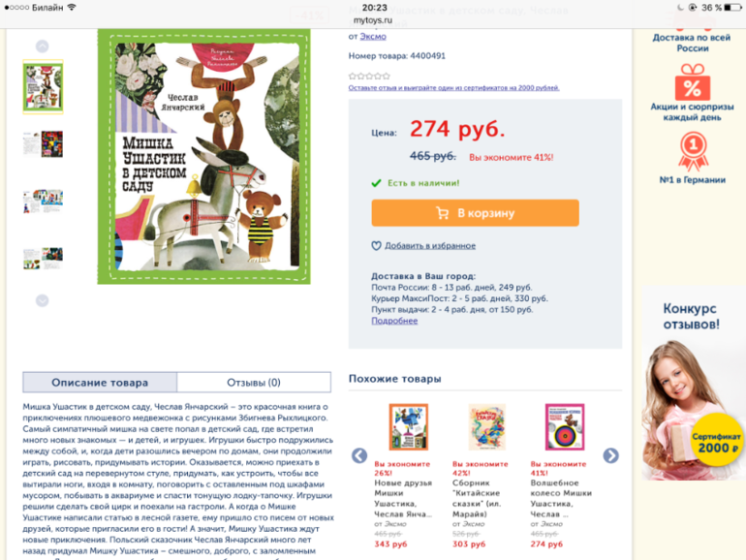Click the leave-a-review certificate link
Viewport: 746px width, 560px height.
tap(453, 87)
